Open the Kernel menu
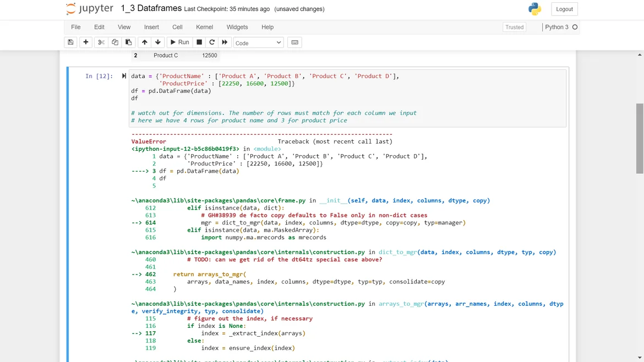This screenshot has width=644, height=362. click(x=204, y=27)
